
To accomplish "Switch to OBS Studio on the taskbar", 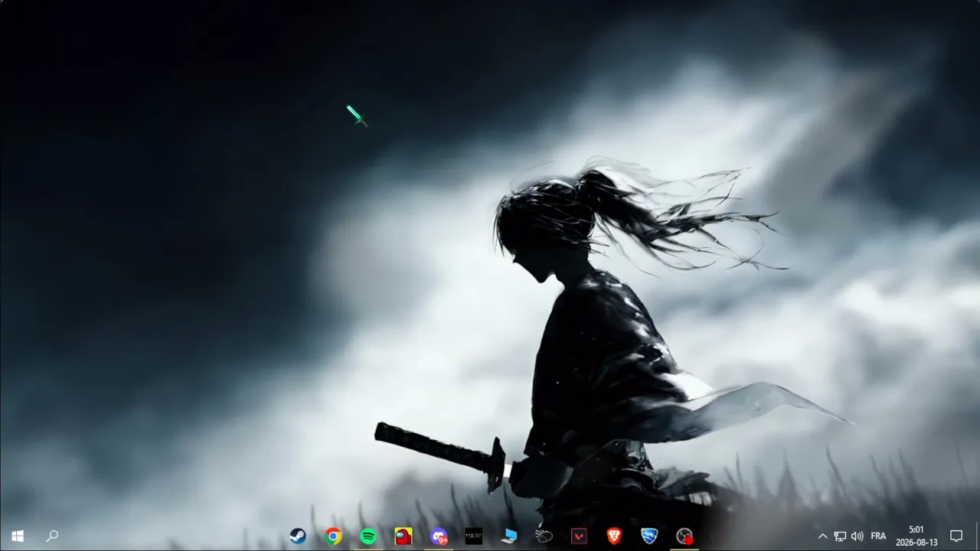I will pos(684,536).
